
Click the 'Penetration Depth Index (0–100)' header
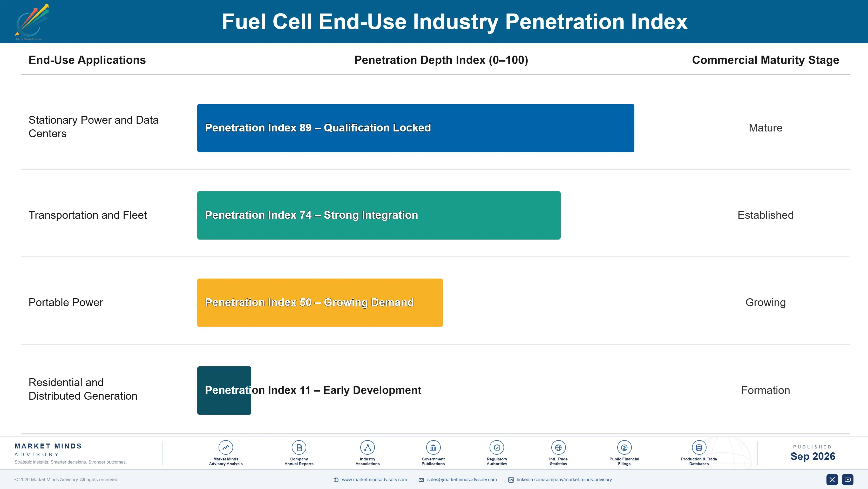pyautogui.click(x=441, y=60)
